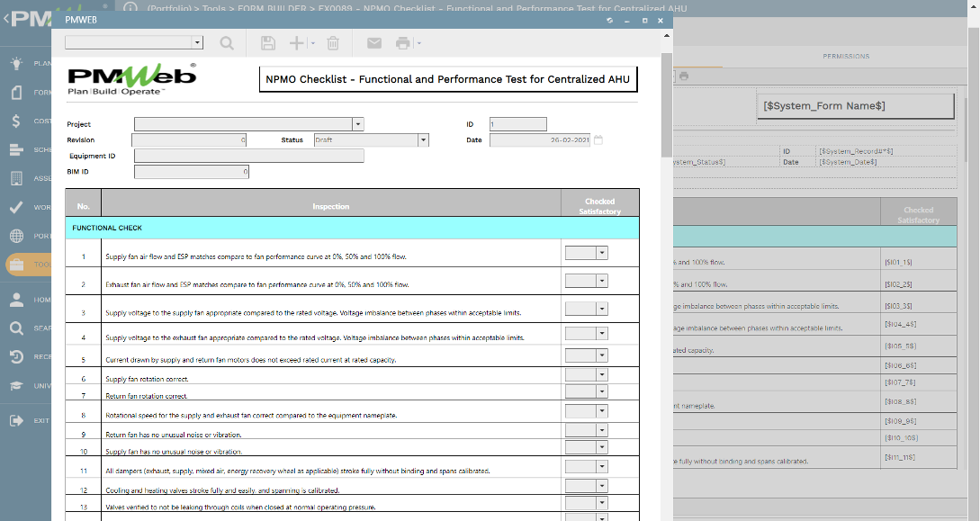Click in the ID field
The height and width of the screenshot is (521, 980).
tap(518, 124)
